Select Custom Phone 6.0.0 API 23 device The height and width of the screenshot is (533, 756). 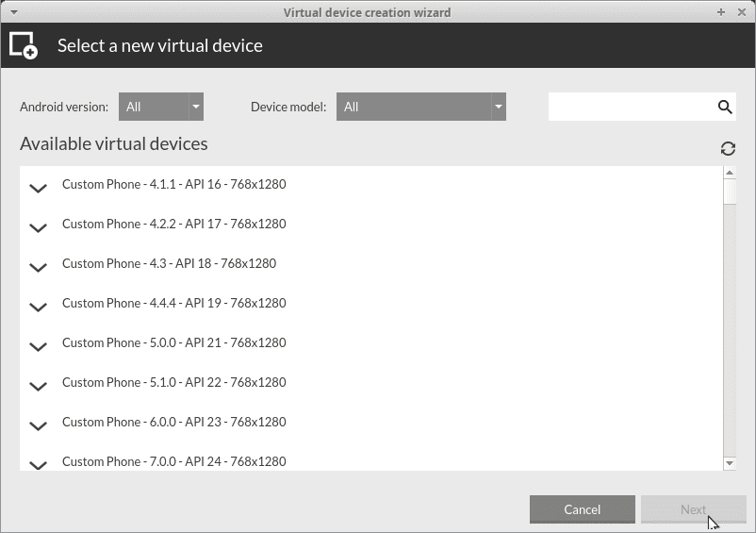click(x=174, y=422)
